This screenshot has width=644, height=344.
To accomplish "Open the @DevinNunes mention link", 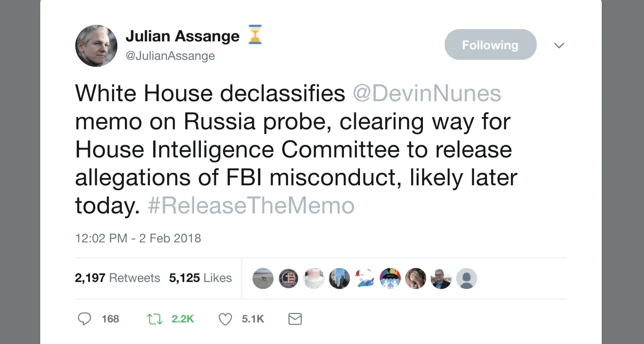I will click(426, 94).
